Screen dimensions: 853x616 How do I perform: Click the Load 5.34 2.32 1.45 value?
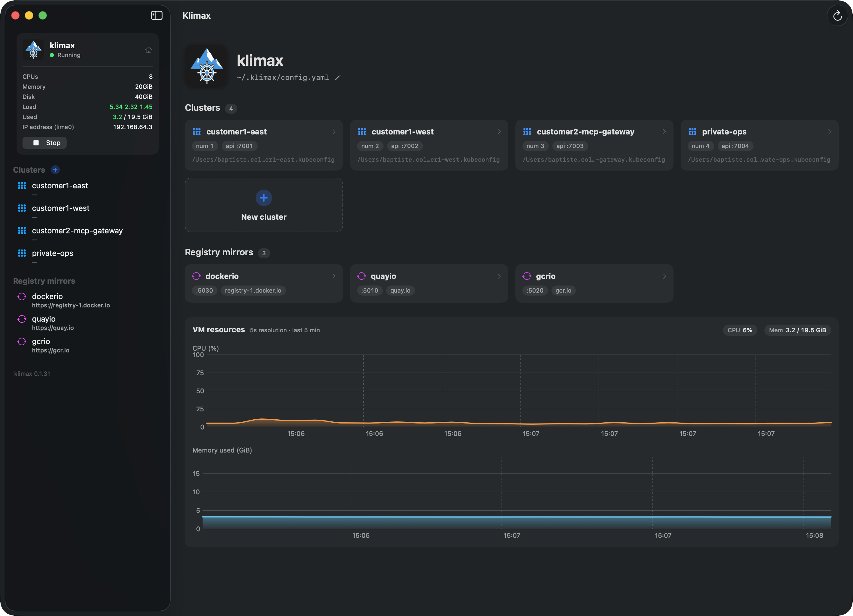click(131, 107)
